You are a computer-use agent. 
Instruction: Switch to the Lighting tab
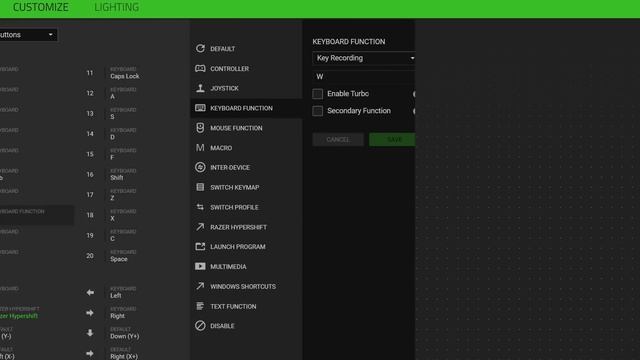(x=117, y=7)
